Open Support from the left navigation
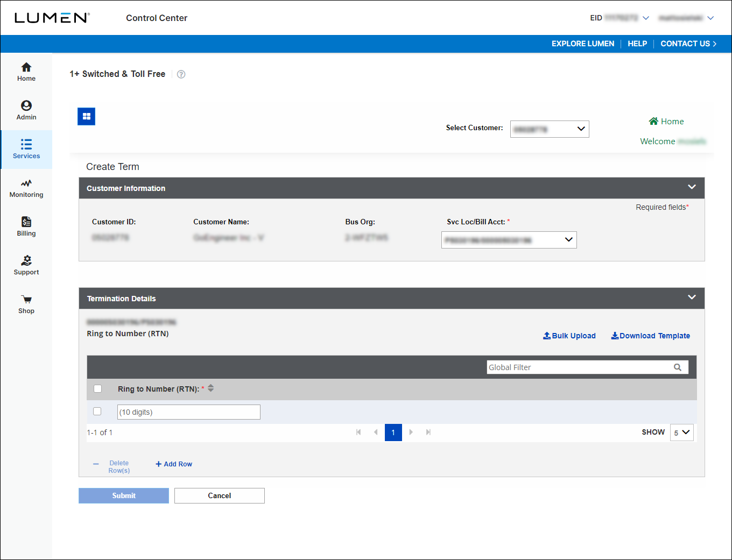 (26, 265)
